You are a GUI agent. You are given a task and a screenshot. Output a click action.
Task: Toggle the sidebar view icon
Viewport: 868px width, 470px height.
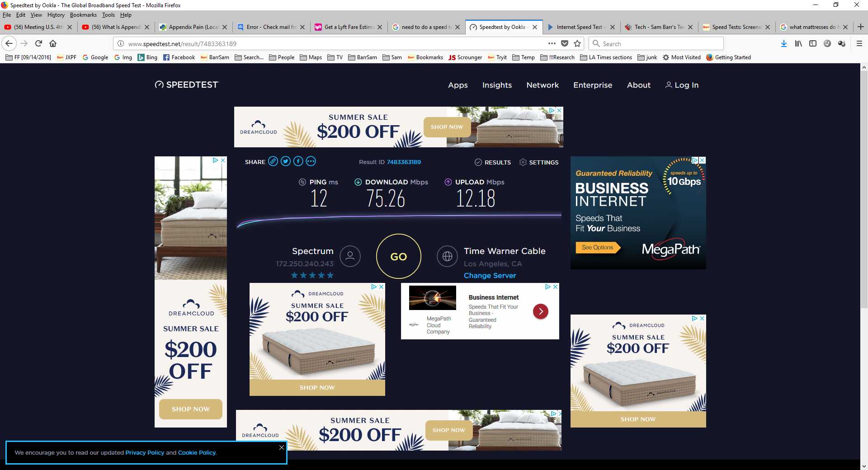(813, 43)
